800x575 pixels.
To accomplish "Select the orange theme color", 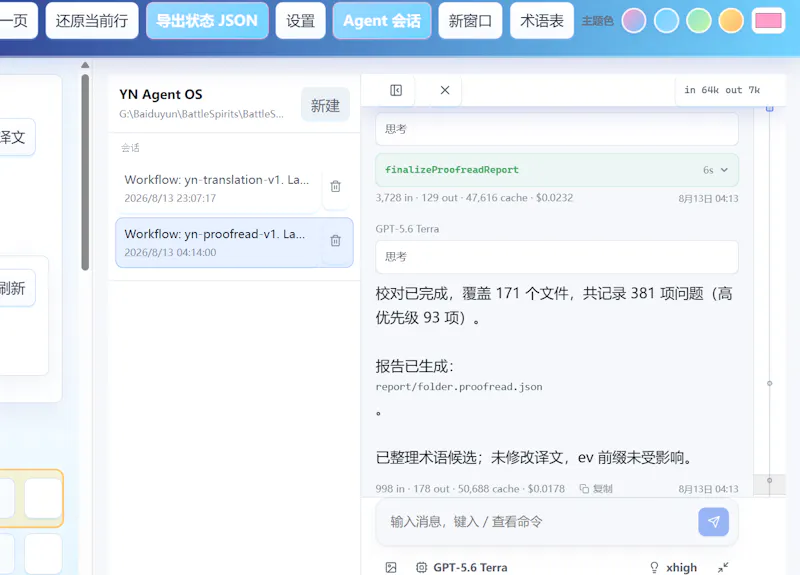I will click(x=731, y=21).
